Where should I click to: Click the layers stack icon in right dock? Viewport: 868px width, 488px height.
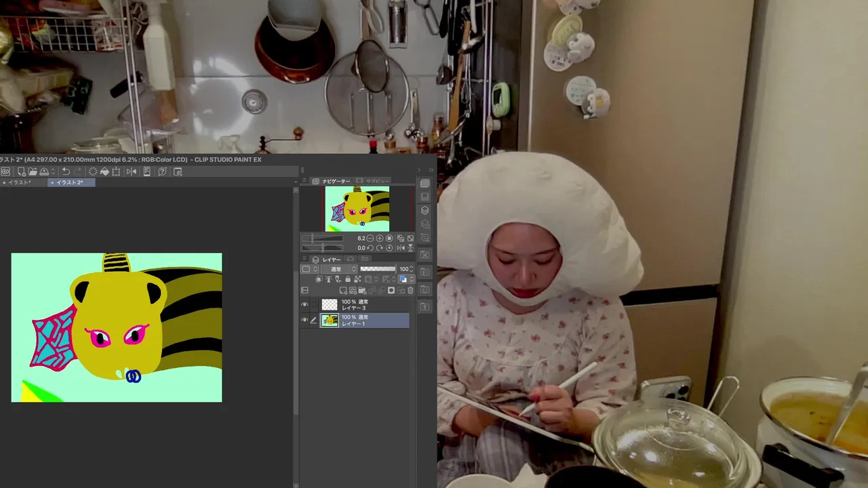click(425, 210)
